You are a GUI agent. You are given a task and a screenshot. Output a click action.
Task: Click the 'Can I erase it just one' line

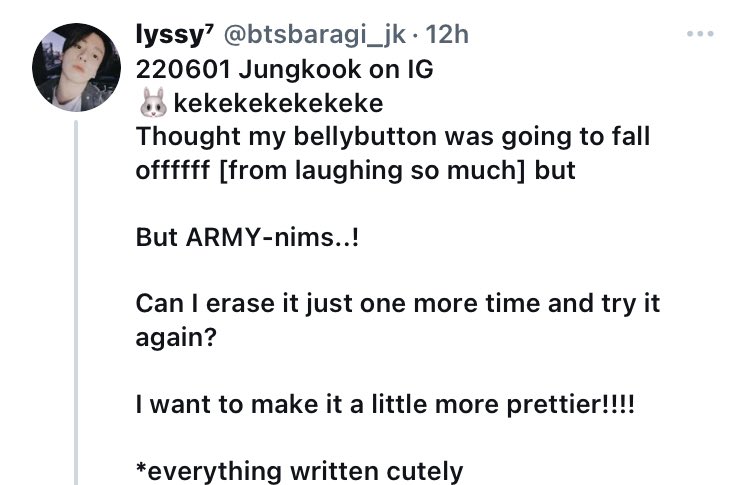pos(397,304)
